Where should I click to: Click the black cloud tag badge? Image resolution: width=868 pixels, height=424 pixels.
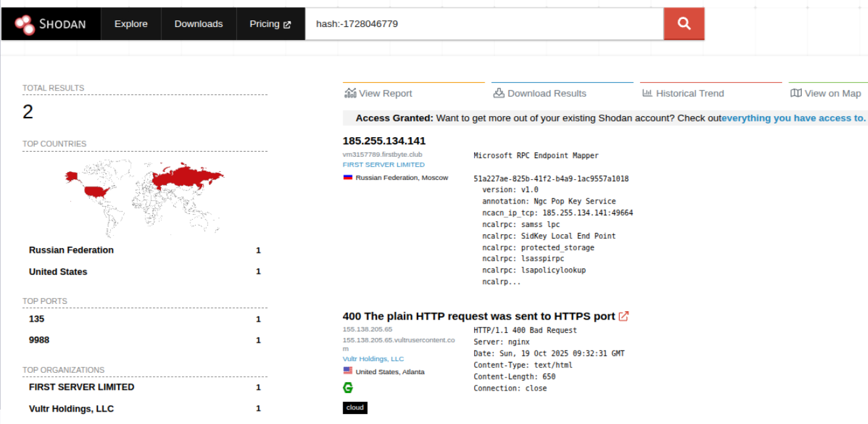click(355, 408)
